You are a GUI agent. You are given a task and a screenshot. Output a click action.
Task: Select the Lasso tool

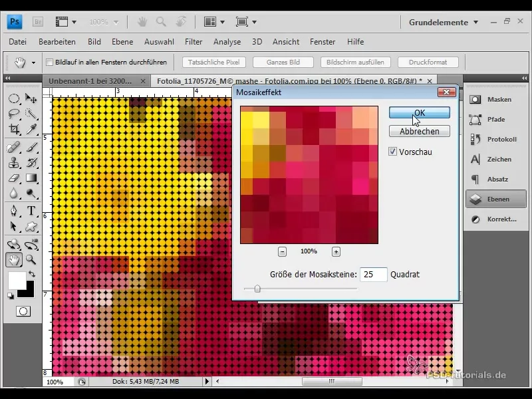point(14,114)
